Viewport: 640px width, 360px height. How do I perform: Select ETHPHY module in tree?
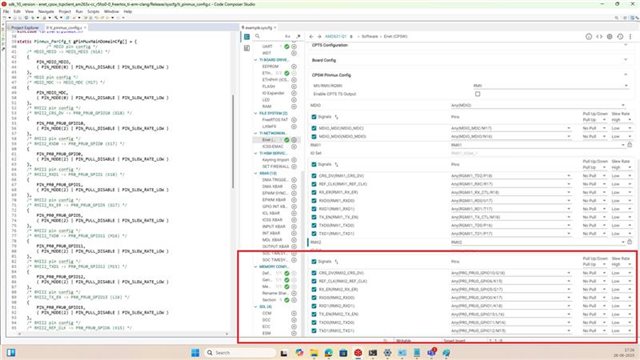point(275,80)
